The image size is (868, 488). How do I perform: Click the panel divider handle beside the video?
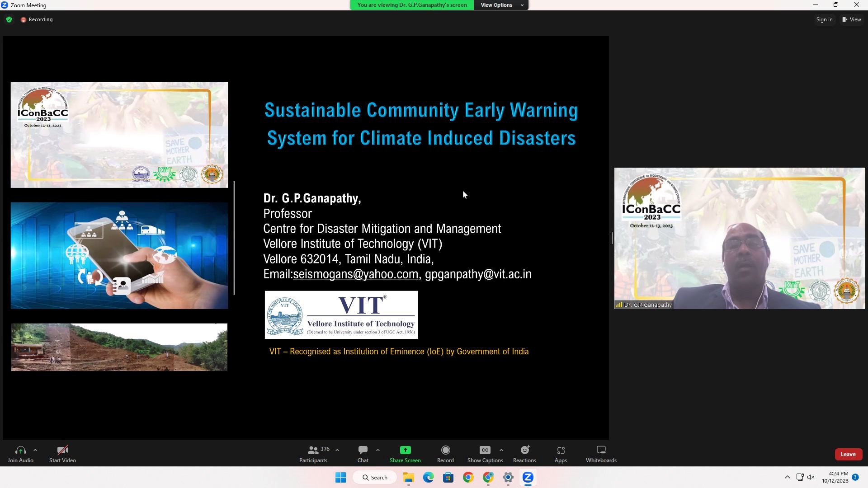pyautogui.click(x=612, y=238)
